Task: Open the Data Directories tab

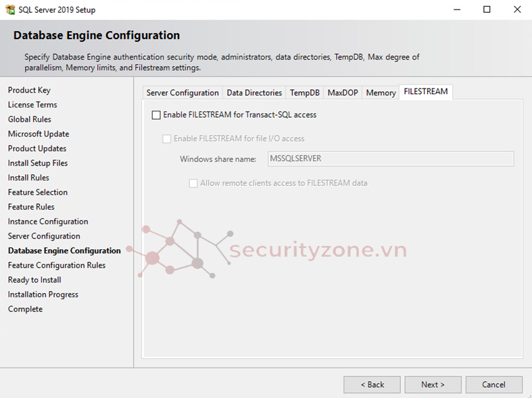Action: pos(254,93)
